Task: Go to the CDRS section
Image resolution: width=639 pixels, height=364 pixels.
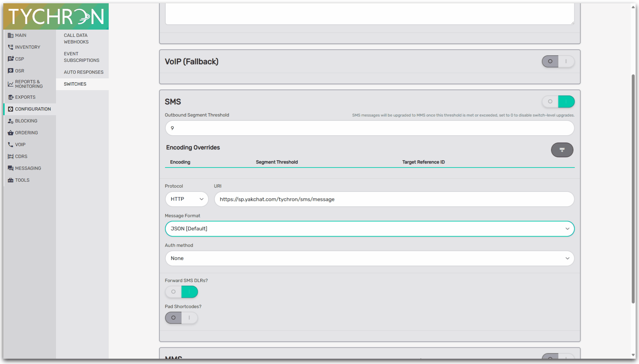Action: pyautogui.click(x=30, y=156)
